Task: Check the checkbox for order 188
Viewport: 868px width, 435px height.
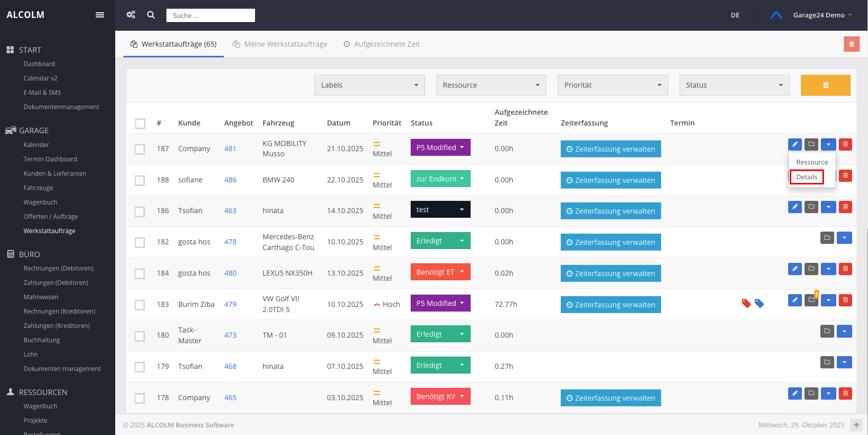Action: [x=140, y=180]
